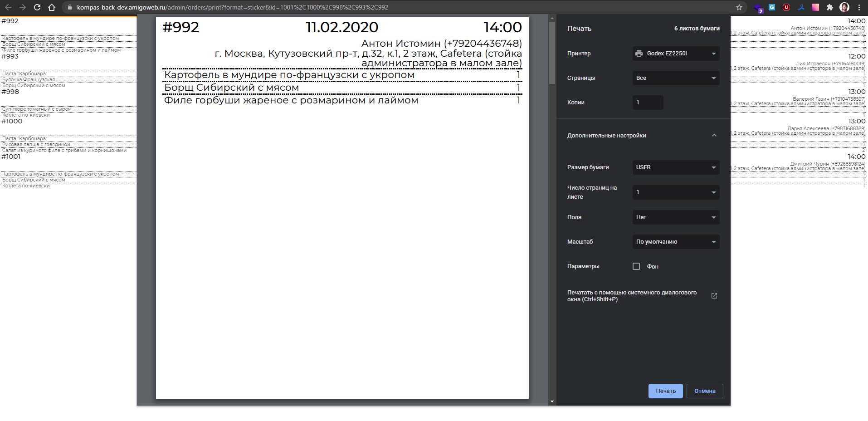Open the Поля margins dropdown
The width and height of the screenshot is (868, 421).
click(x=676, y=217)
